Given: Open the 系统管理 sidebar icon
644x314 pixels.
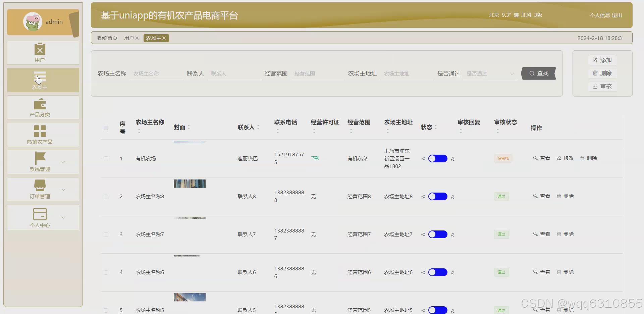Looking at the screenshot, I should coord(40,162).
